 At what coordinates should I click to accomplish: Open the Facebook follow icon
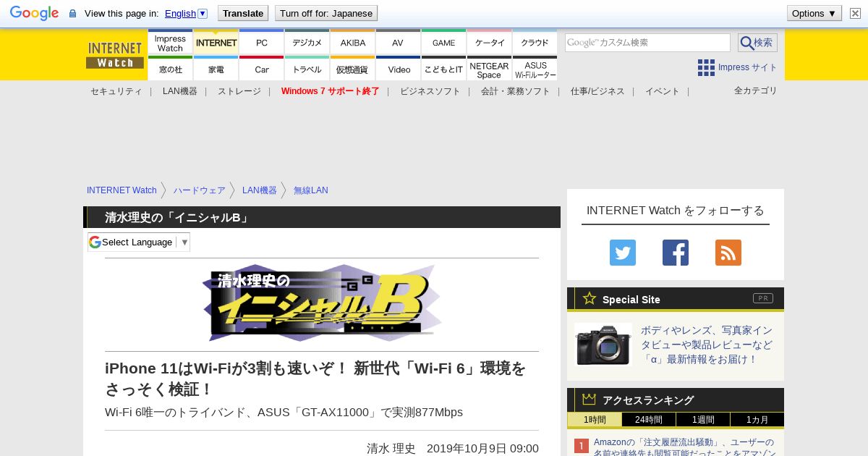coord(676,253)
